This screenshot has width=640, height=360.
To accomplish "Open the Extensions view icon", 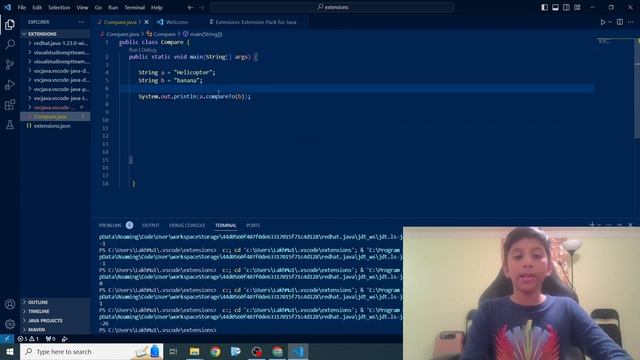I will click(10, 104).
